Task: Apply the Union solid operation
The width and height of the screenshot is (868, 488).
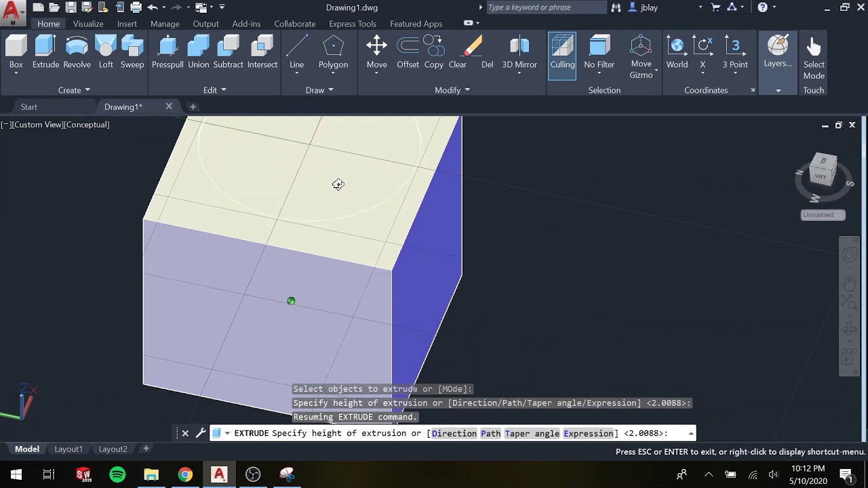Action: point(198,53)
